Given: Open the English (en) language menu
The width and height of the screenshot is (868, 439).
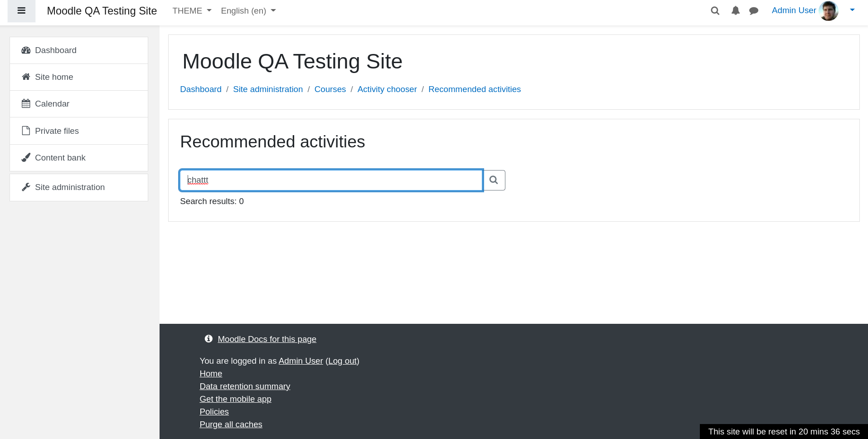Looking at the screenshot, I should point(248,11).
